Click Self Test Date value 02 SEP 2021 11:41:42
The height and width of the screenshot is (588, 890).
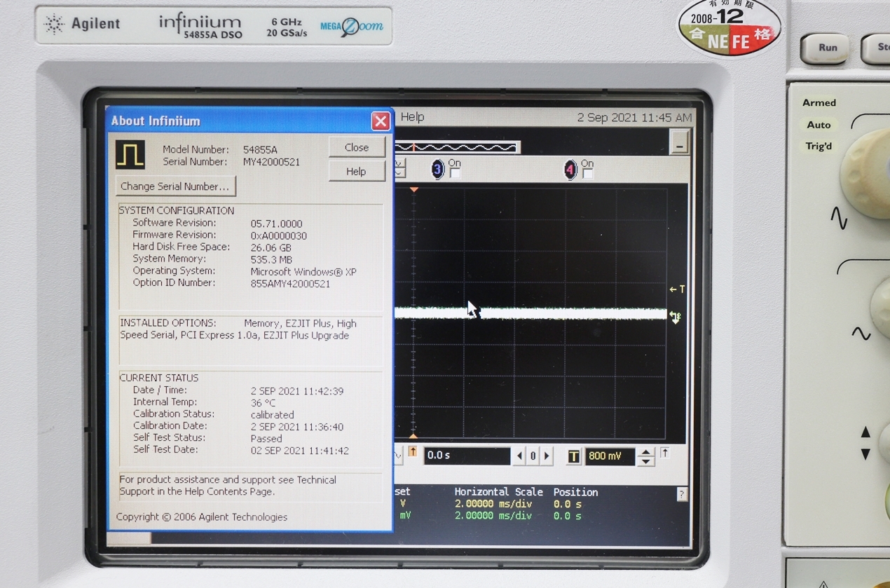click(300, 451)
